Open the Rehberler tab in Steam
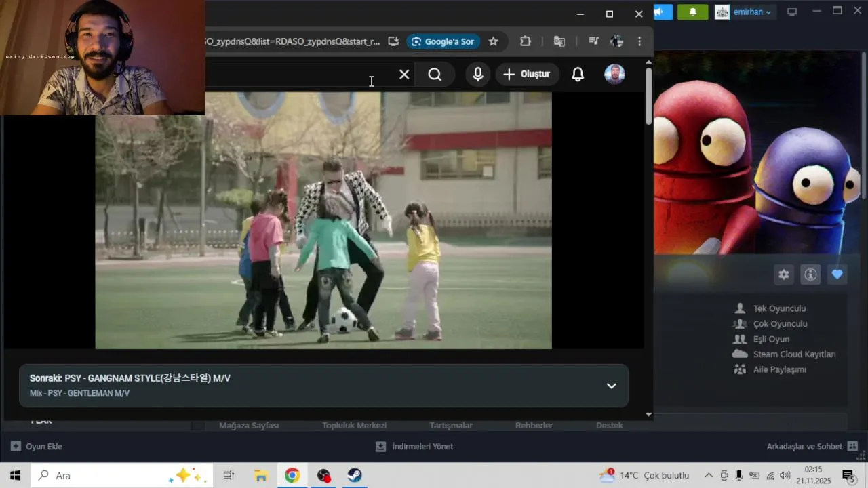868x488 pixels. pos(534,426)
